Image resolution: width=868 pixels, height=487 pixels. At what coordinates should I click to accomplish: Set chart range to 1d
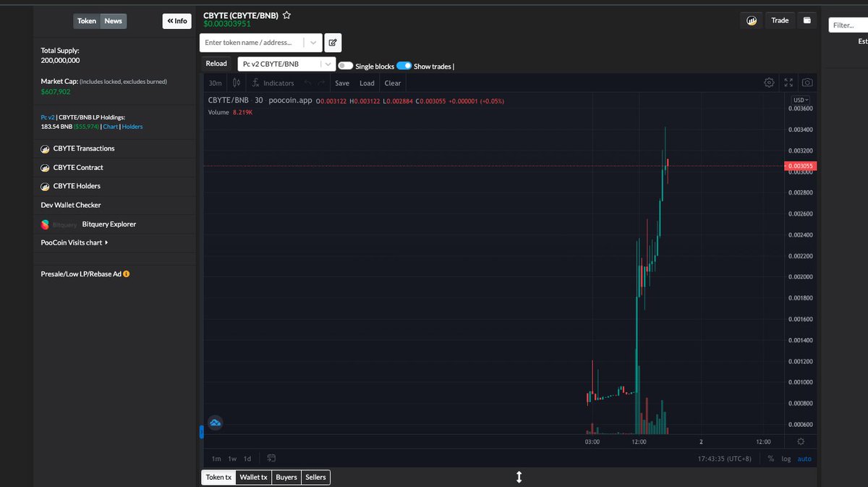[247, 459]
